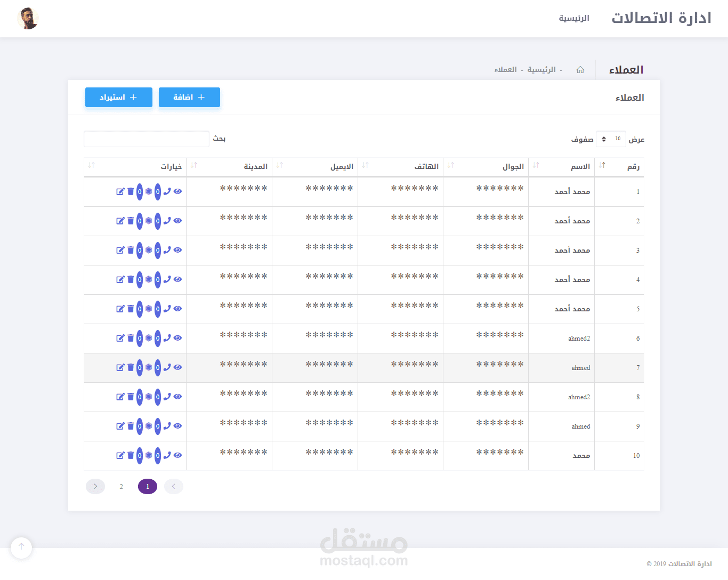
Task: Sort table by الاسم column
Action: pyautogui.click(x=561, y=167)
